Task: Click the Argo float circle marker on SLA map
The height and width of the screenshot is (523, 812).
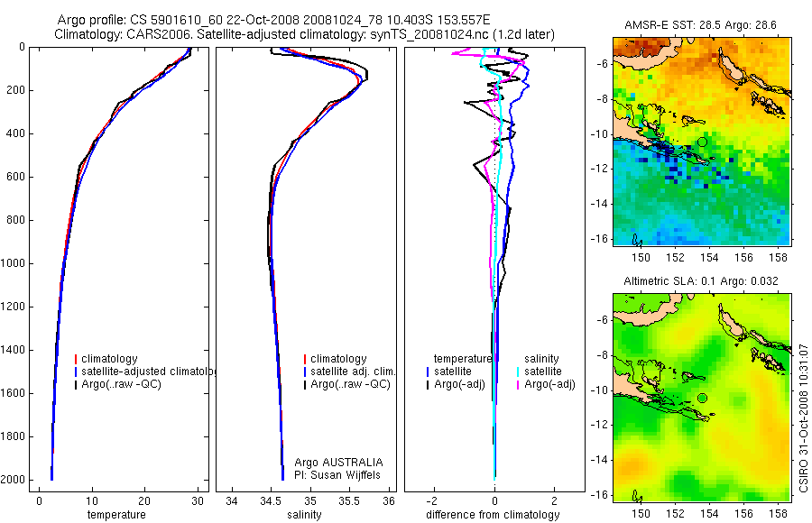Action: [702, 399]
